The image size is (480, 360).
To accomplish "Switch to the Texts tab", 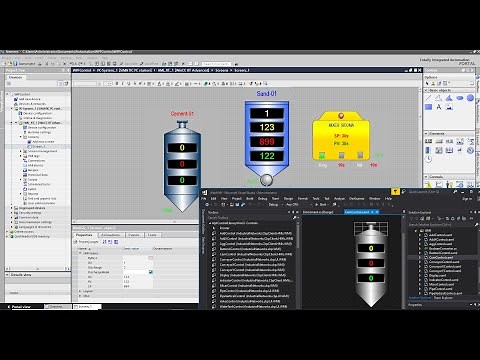I will click(152, 235).
